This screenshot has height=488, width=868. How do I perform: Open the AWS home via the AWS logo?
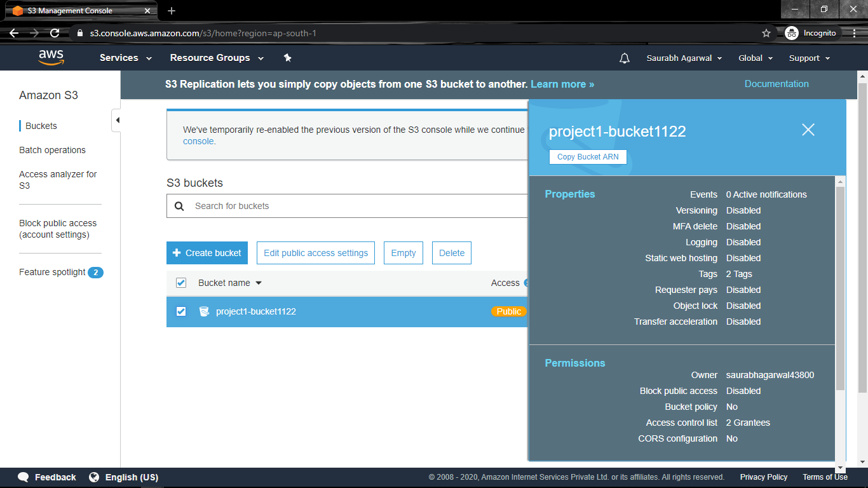[x=51, y=57]
